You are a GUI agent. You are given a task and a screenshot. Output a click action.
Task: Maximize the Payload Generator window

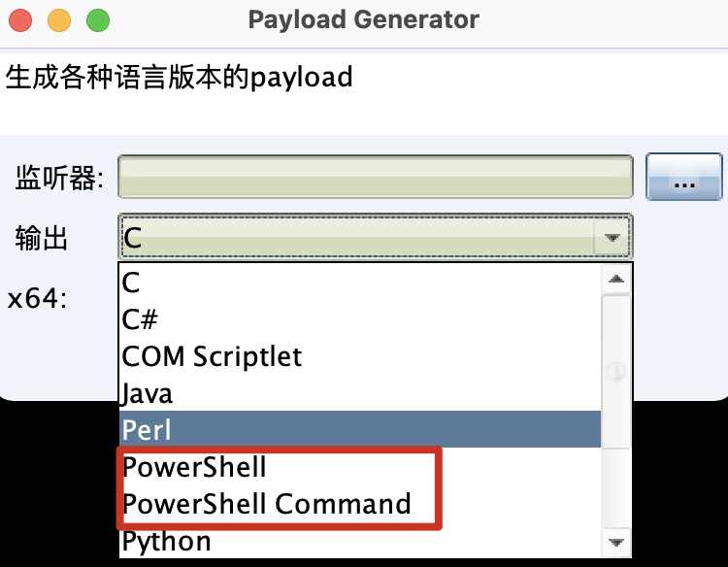coord(98,20)
